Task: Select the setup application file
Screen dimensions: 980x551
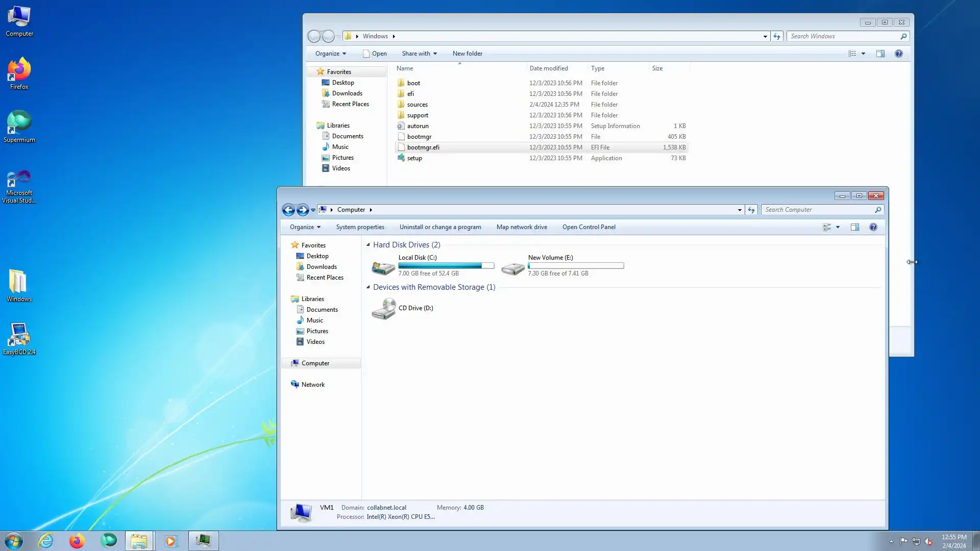Action: (x=414, y=158)
